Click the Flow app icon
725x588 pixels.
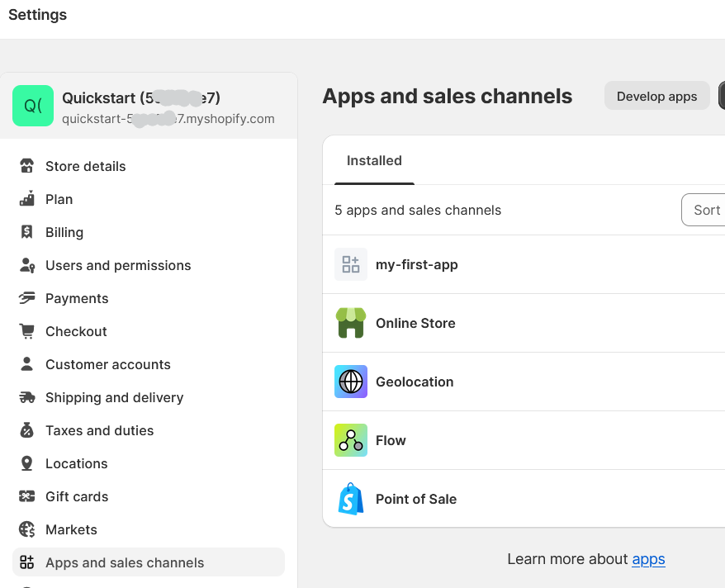(351, 440)
